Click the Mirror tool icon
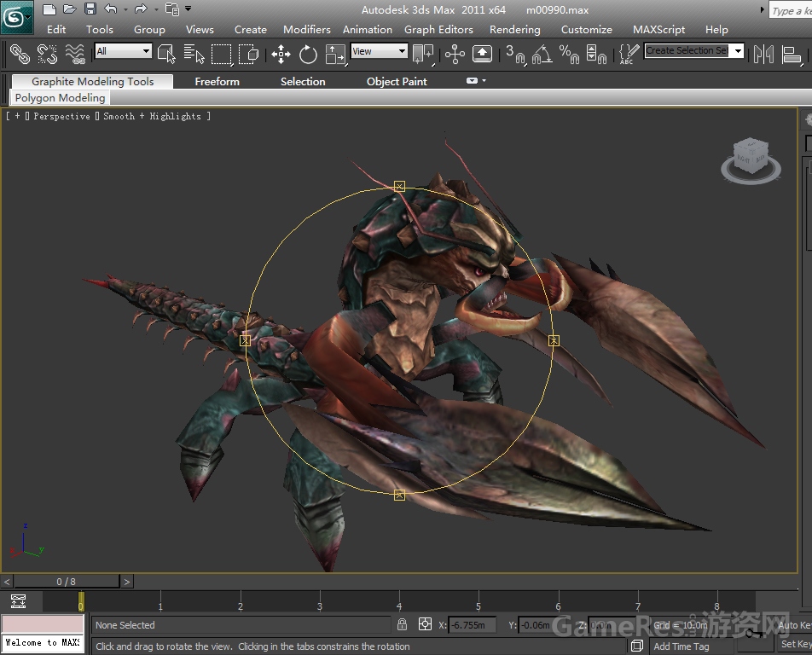Screen dimensions: 812x655 [x=763, y=55]
